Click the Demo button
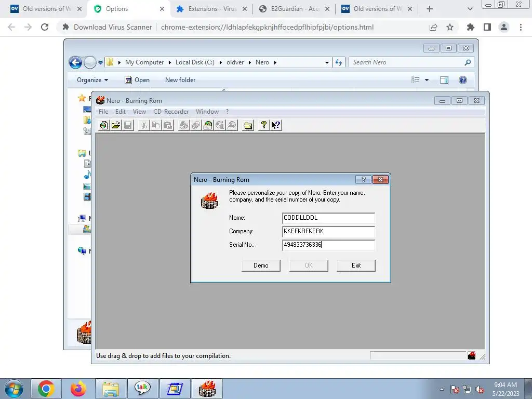532x399 pixels. pos(261,265)
